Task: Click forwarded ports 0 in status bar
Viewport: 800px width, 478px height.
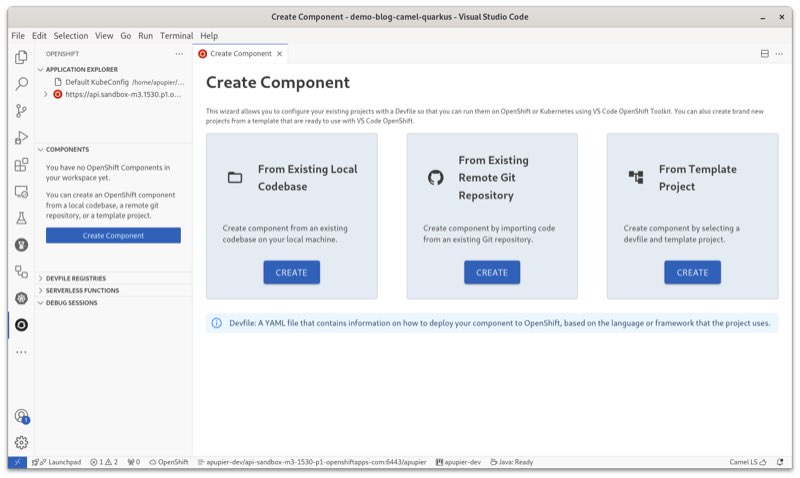Action: point(134,462)
